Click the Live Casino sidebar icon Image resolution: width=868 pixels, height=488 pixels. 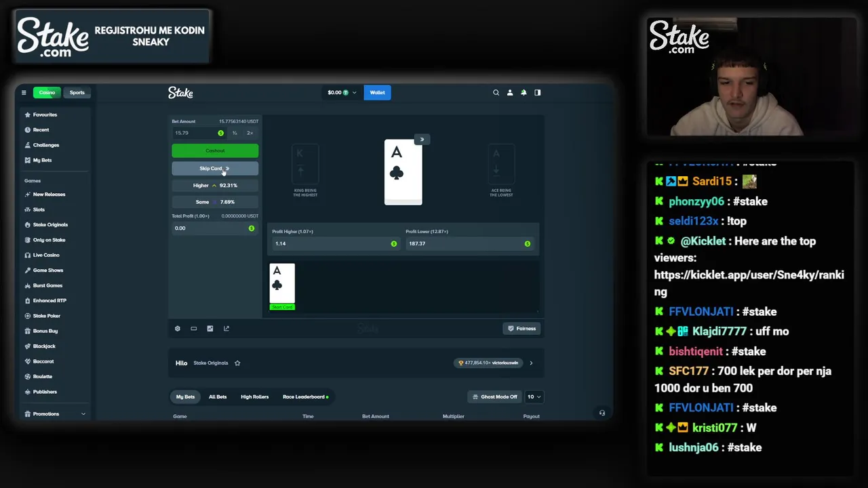(28, 255)
